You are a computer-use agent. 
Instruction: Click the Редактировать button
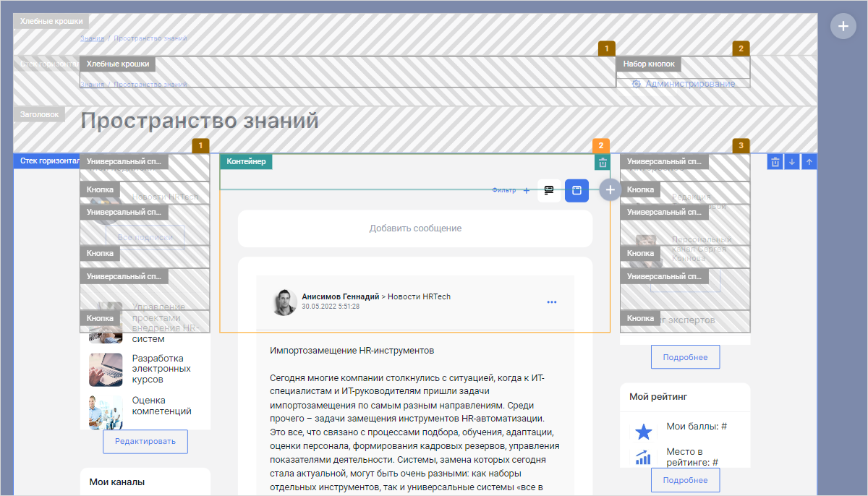coord(145,441)
